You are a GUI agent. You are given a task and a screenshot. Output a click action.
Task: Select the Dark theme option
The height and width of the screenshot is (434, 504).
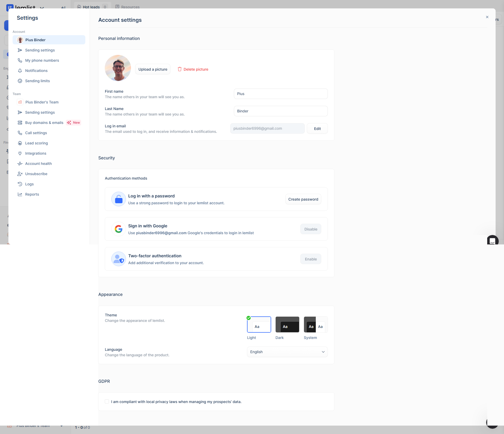tap(287, 325)
